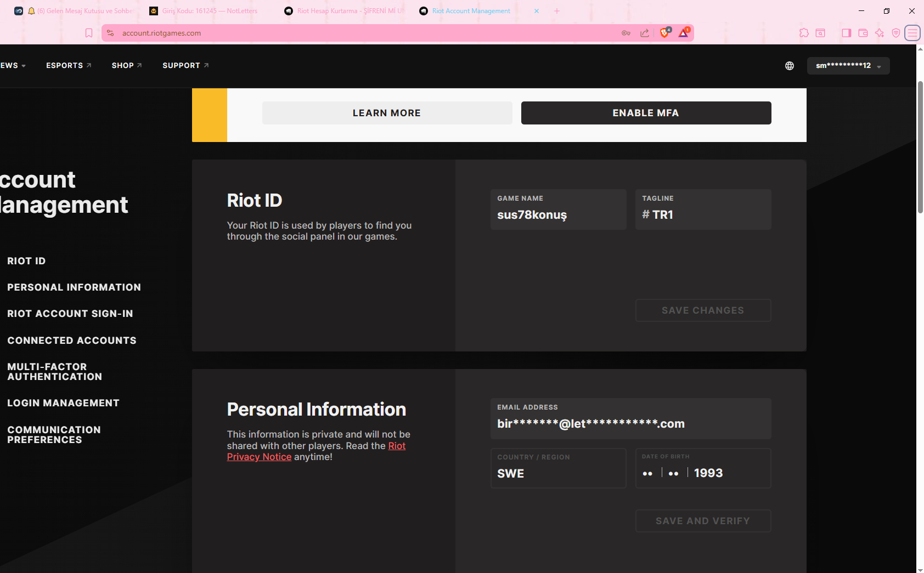Image resolution: width=924 pixels, height=573 pixels.
Task: Open the Country / Region field
Action: (559, 468)
